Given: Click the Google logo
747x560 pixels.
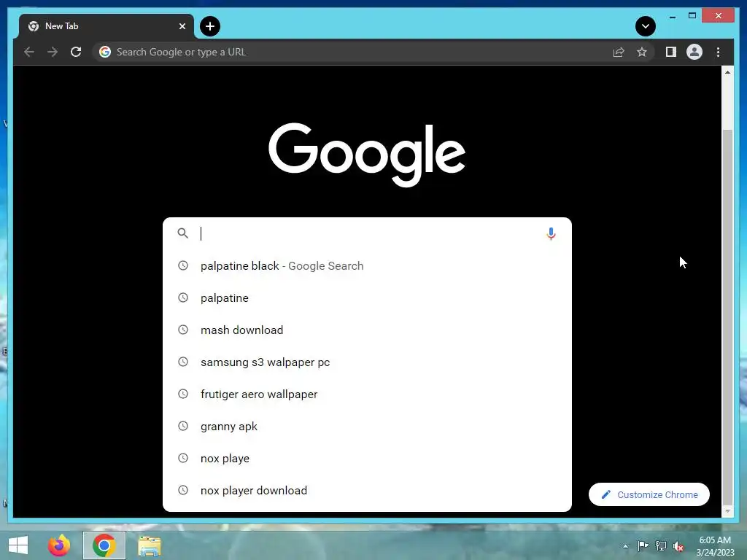Looking at the screenshot, I should click(x=367, y=155).
